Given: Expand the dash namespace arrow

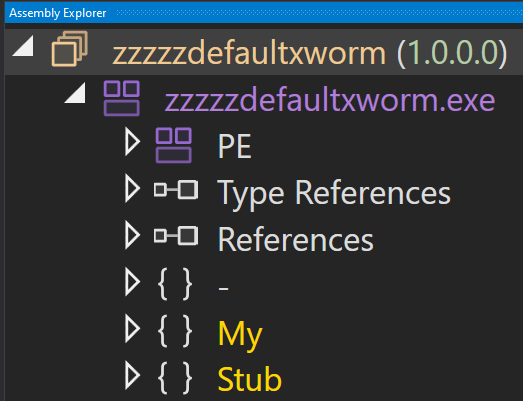Looking at the screenshot, I should [x=132, y=282].
